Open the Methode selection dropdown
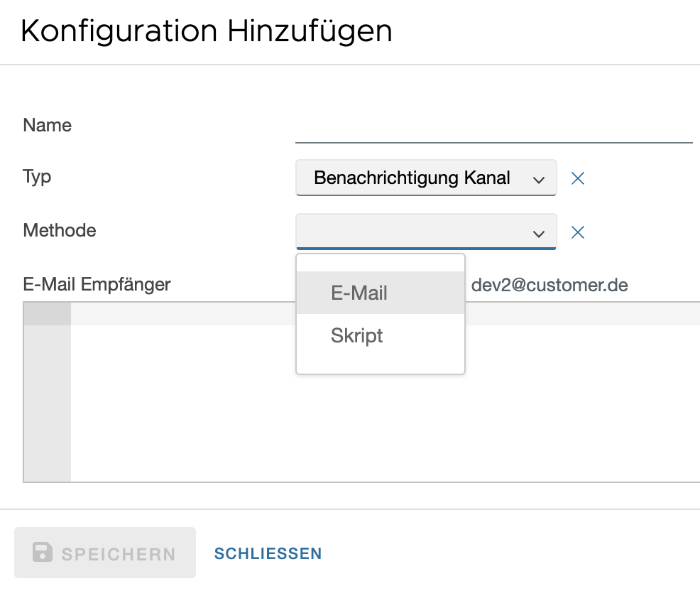700x591 pixels. pyautogui.click(x=426, y=232)
